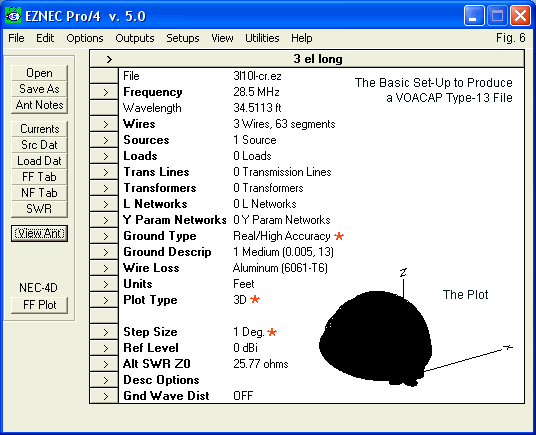
Task: Click the EZNEC app icon in title bar
Action: click(x=13, y=16)
